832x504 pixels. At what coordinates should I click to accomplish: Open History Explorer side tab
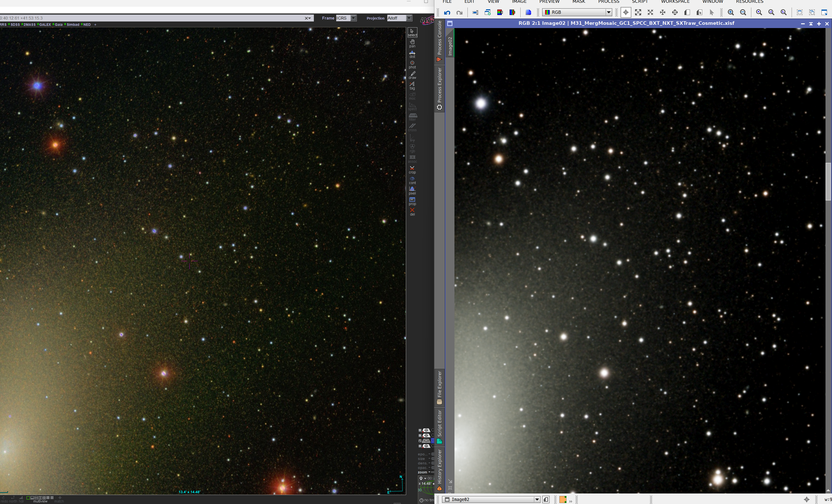coord(439,470)
